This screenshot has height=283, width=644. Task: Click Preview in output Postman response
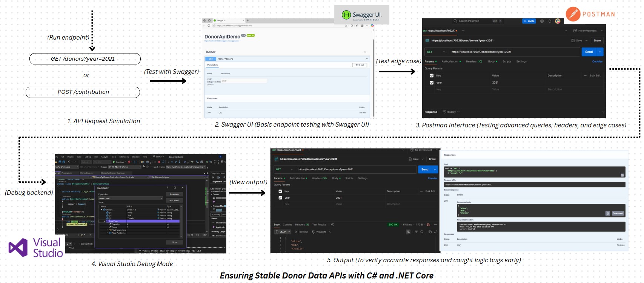(301, 232)
